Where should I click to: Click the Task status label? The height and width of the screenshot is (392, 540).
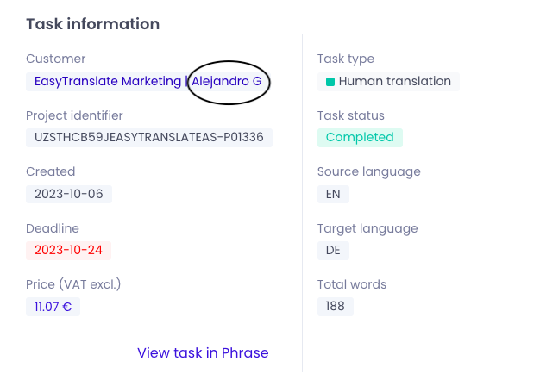[351, 115]
